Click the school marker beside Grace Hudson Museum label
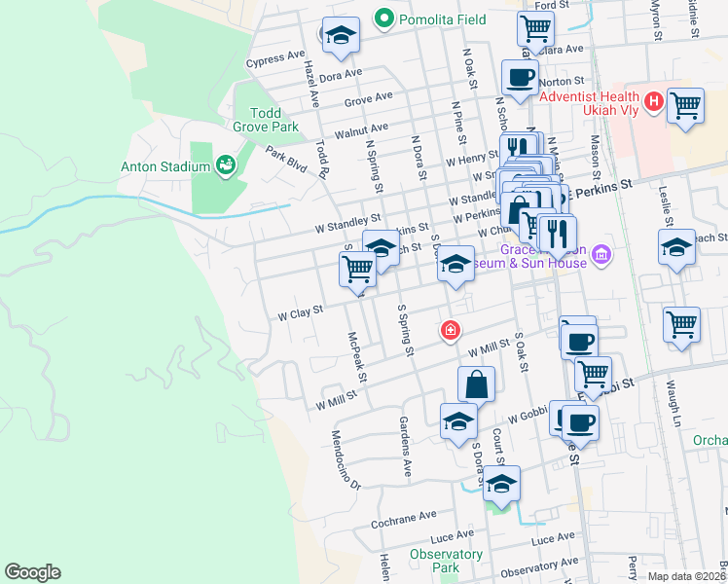Image resolution: width=728 pixels, height=584 pixels. 455,265
